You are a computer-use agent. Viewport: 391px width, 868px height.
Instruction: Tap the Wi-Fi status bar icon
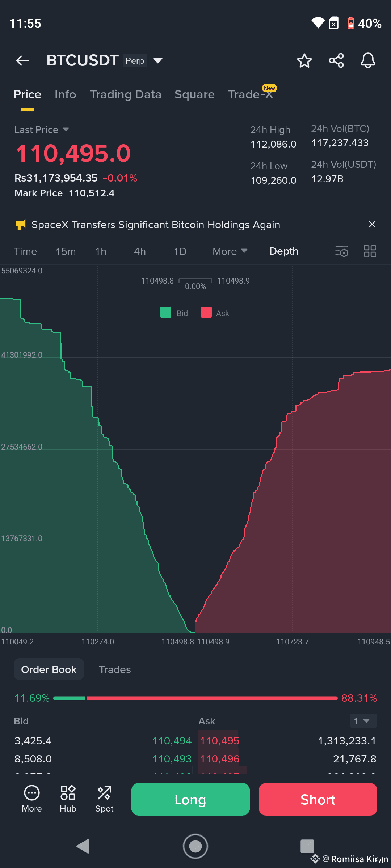point(318,23)
